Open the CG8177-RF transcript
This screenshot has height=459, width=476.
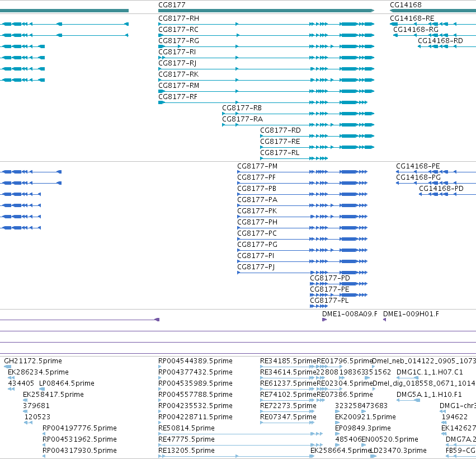[178, 97]
